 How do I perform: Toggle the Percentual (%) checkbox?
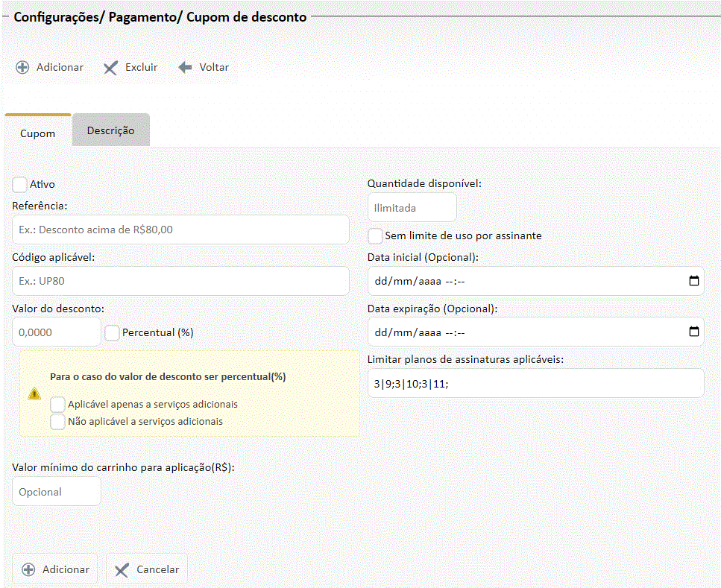click(x=113, y=333)
